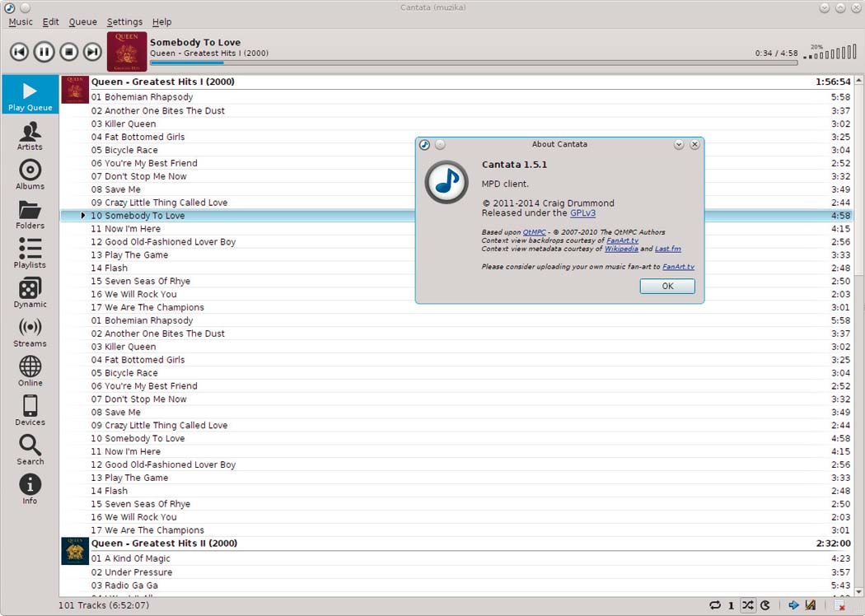Open the Search view in sidebar
This screenshot has height=616, width=865.
click(x=30, y=450)
